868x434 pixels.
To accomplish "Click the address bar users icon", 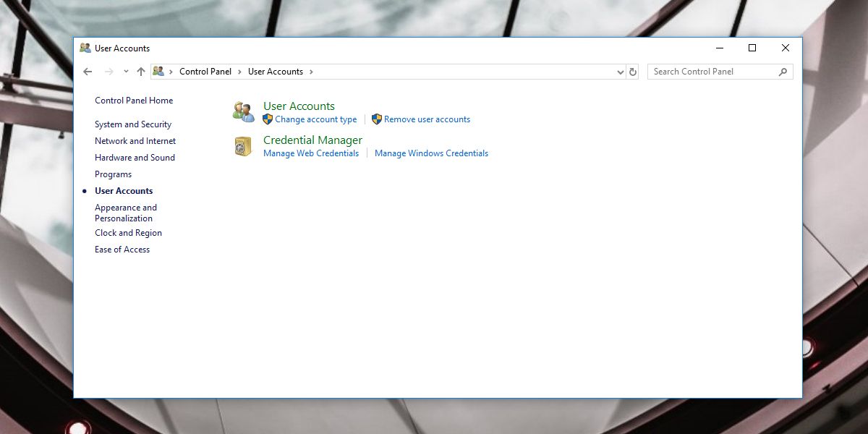I will (158, 72).
